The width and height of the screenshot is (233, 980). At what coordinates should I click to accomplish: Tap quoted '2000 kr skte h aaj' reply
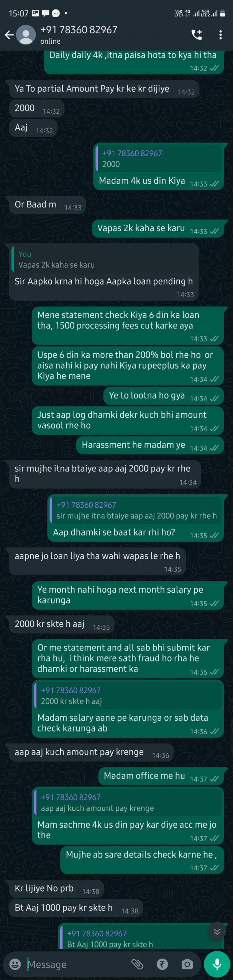tap(128, 696)
